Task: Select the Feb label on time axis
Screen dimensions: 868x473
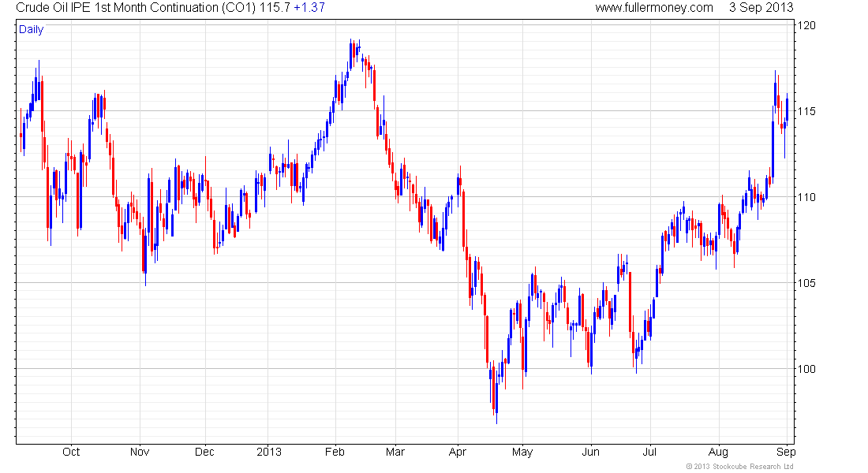Action: click(x=335, y=452)
